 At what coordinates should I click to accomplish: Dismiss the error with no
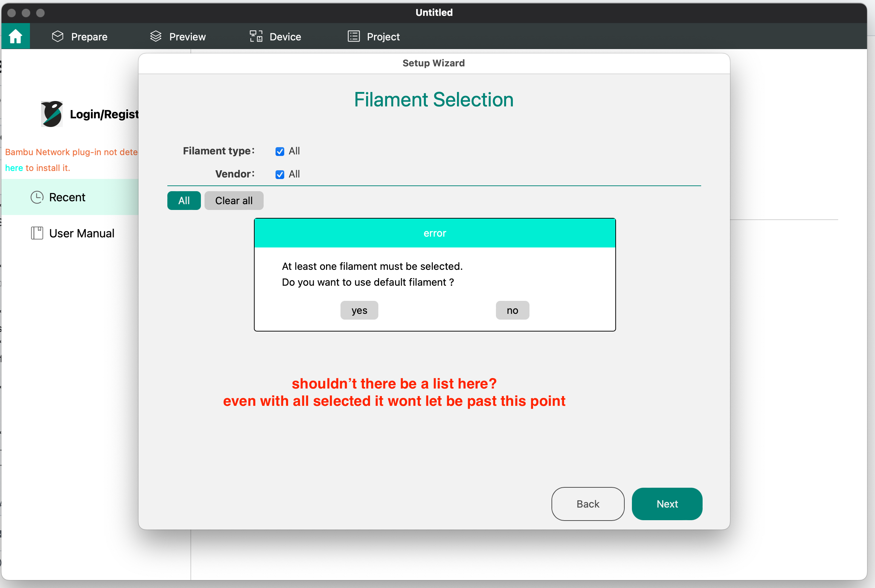coord(512,310)
